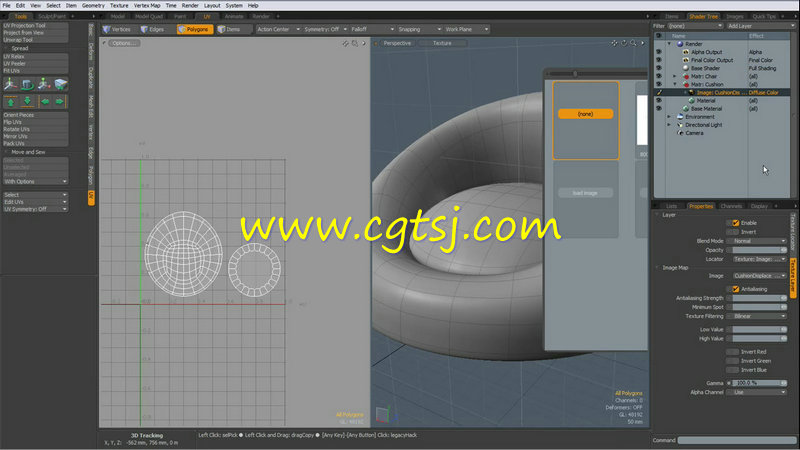The width and height of the screenshot is (800, 450).
Task: Check the Invert Blue checkbox
Action: pyautogui.click(x=735, y=370)
